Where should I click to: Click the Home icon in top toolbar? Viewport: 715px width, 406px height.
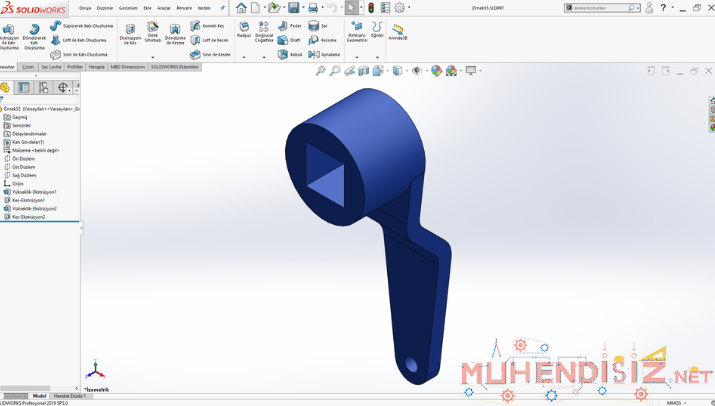coord(241,8)
